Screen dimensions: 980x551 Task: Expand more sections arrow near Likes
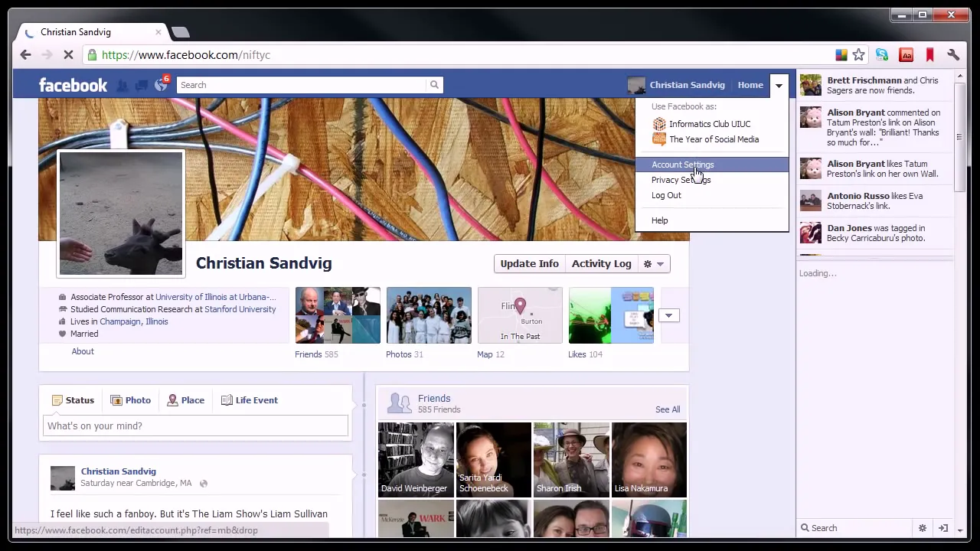(668, 315)
